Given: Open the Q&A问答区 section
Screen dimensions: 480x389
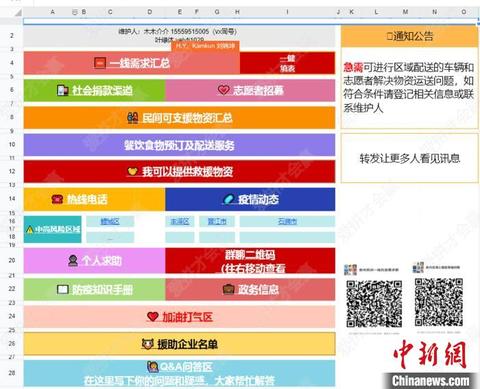Looking at the screenshot, I should [x=179, y=373].
